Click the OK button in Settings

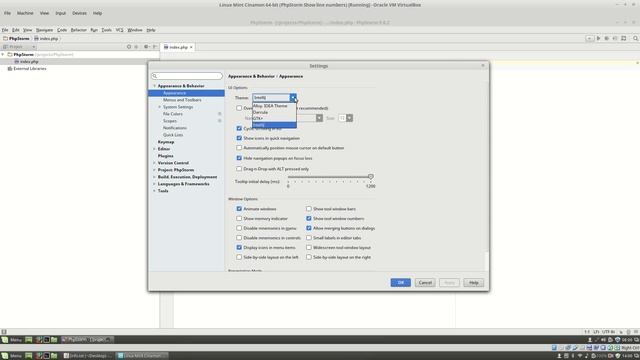[x=400, y=282]
